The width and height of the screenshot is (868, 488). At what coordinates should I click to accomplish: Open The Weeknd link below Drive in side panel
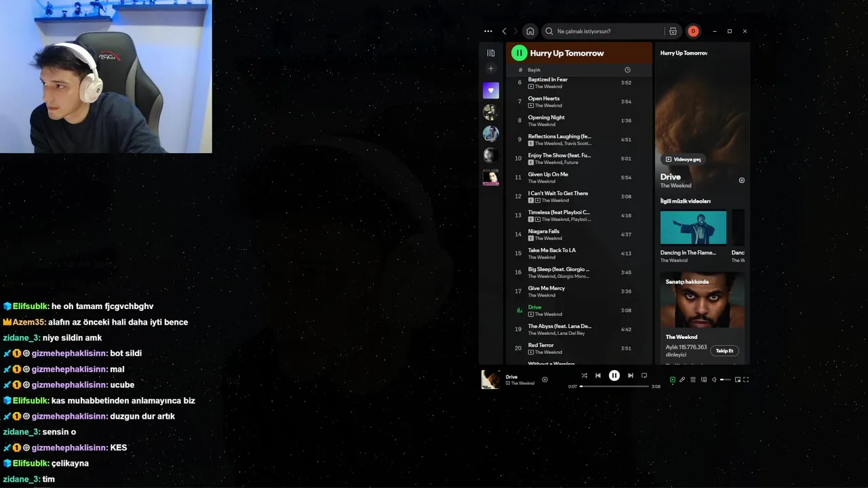point(676,186)
